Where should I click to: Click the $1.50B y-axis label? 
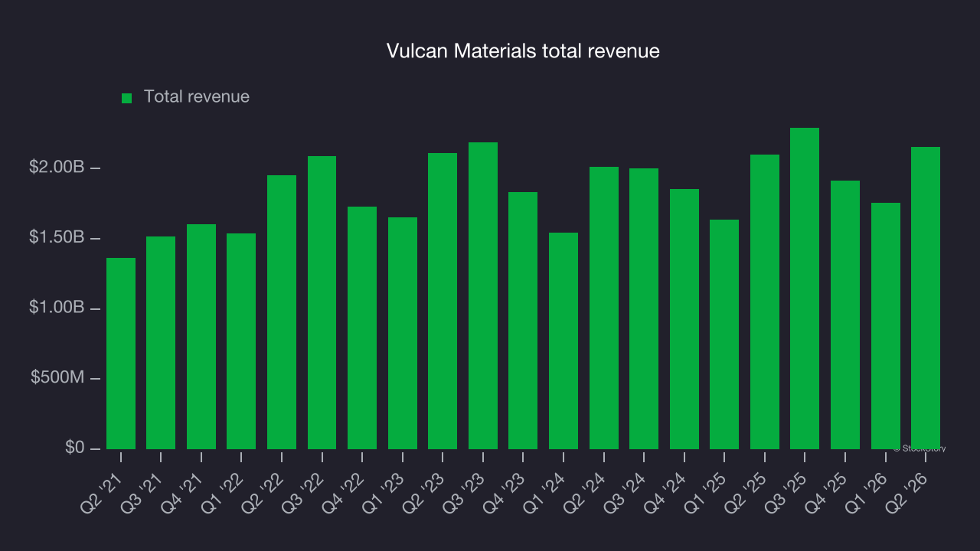coord(57,238)
